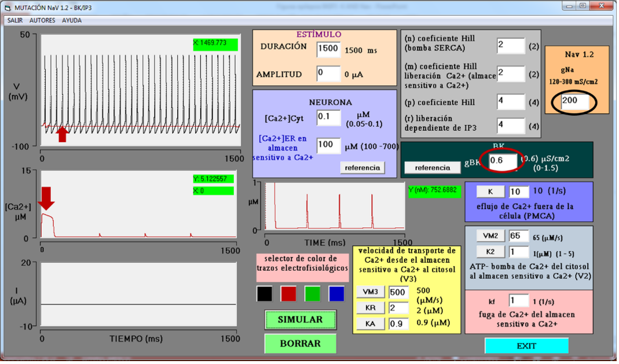This screenshot has height=364, width=619.
Task: Select the black trace color swatch
Action: tap(264, 293)
